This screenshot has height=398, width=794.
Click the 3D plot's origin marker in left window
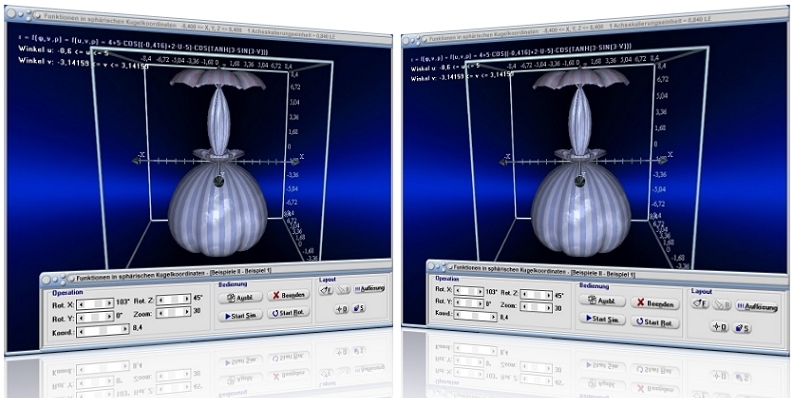point(219,180)
